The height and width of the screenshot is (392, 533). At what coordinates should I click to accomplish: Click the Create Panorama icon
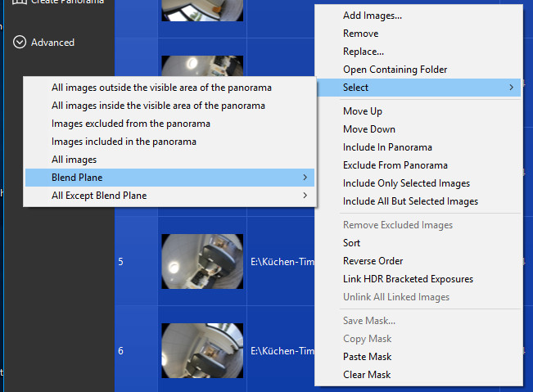click(20, 2)
